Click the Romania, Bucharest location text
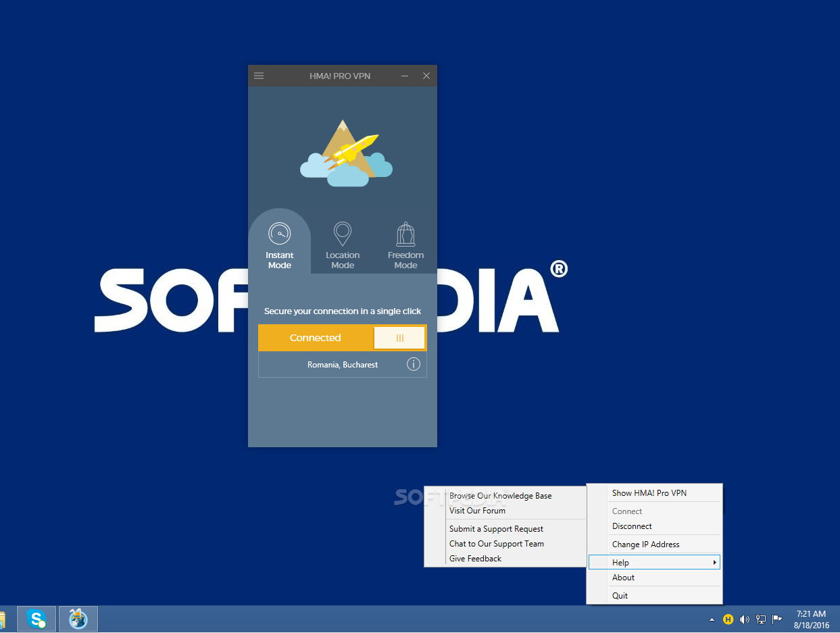Viewport: 840px width, 633px height. [x=343, y=365]
